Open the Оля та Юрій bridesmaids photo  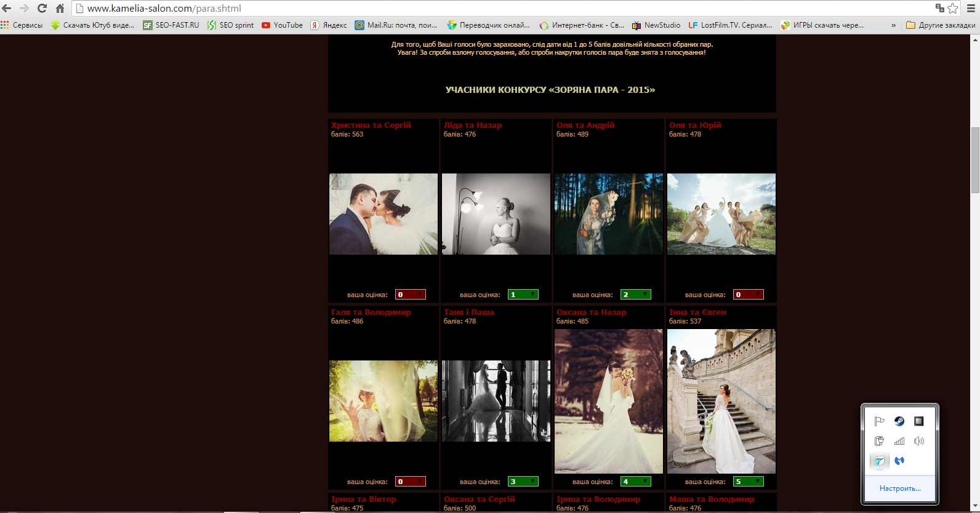point(721,214)
